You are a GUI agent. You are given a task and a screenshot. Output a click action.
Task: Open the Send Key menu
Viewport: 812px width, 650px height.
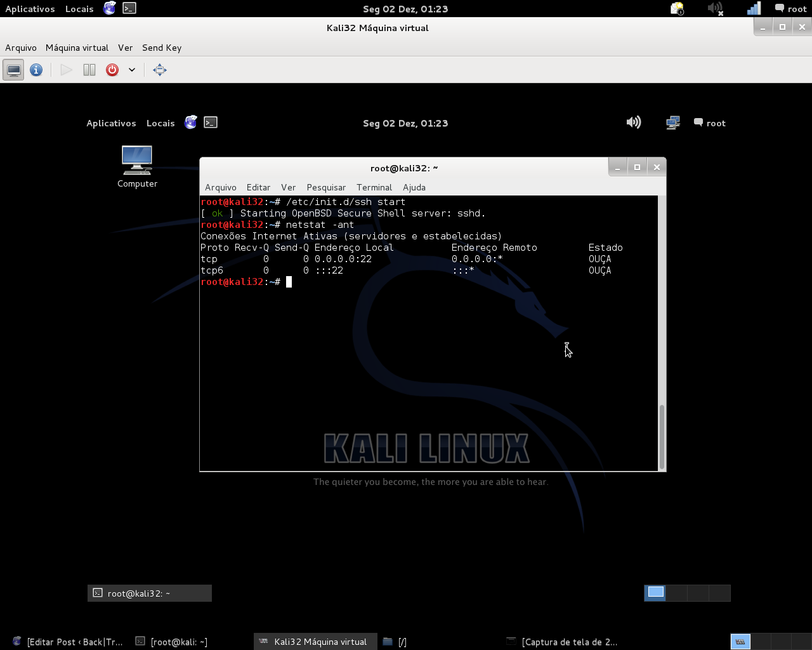click(x=162, y=48)
